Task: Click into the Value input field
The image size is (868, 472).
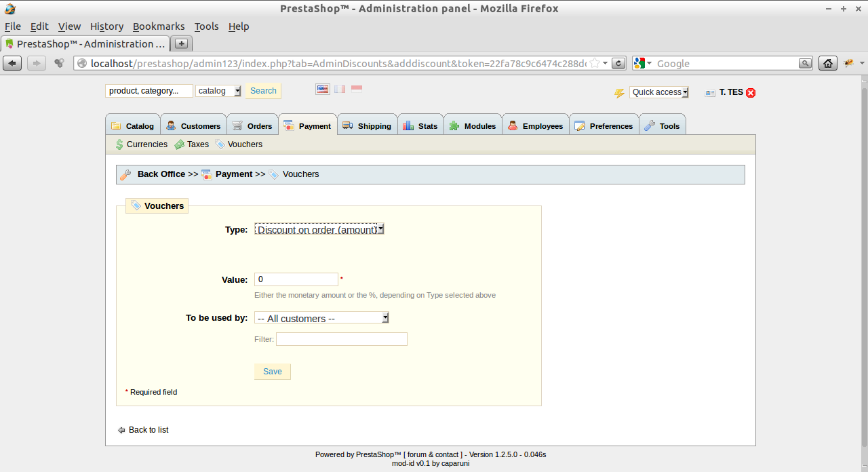Action: (x=296, y=279)
